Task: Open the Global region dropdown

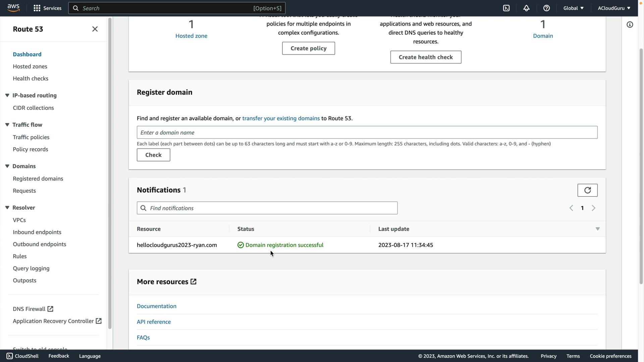Action: pyautogui.click(x=573, y=8)
